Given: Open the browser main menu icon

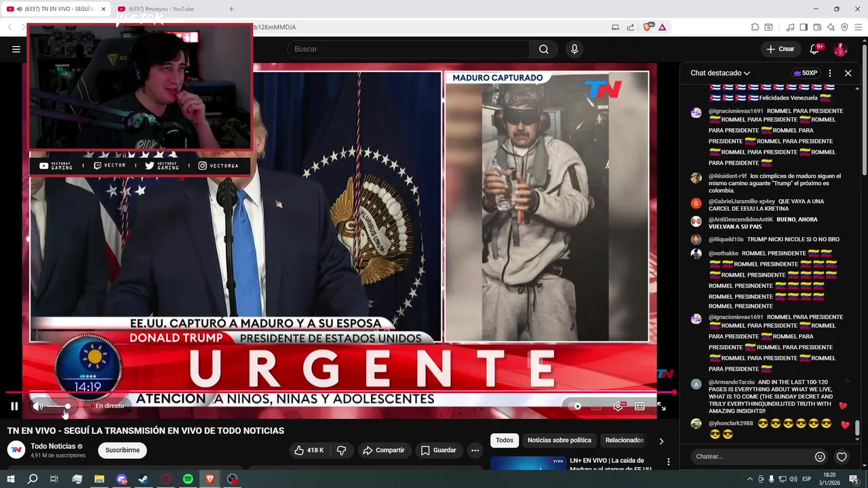Looking at the screenshot, I should 858,27.
